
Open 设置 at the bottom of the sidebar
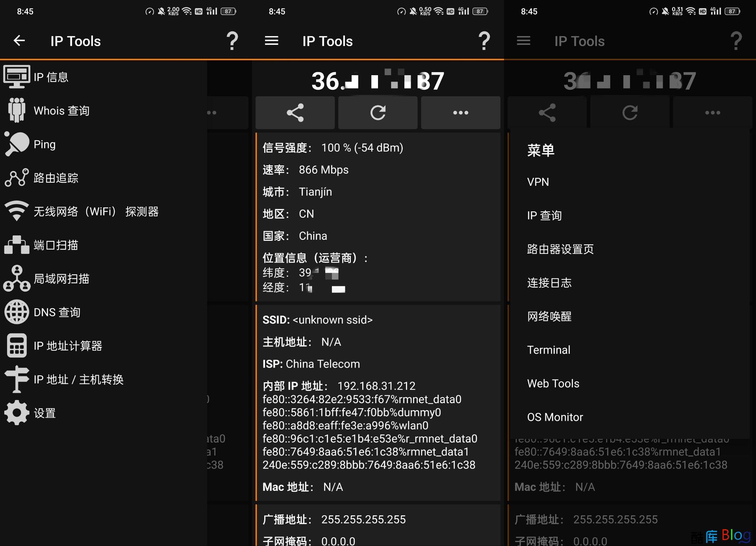[x=44, y=413]
